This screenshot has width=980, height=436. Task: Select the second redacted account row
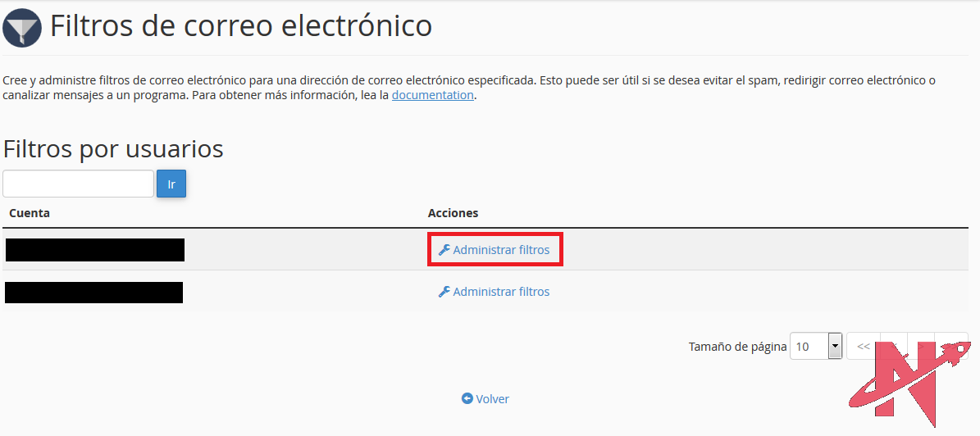(93, 292)
